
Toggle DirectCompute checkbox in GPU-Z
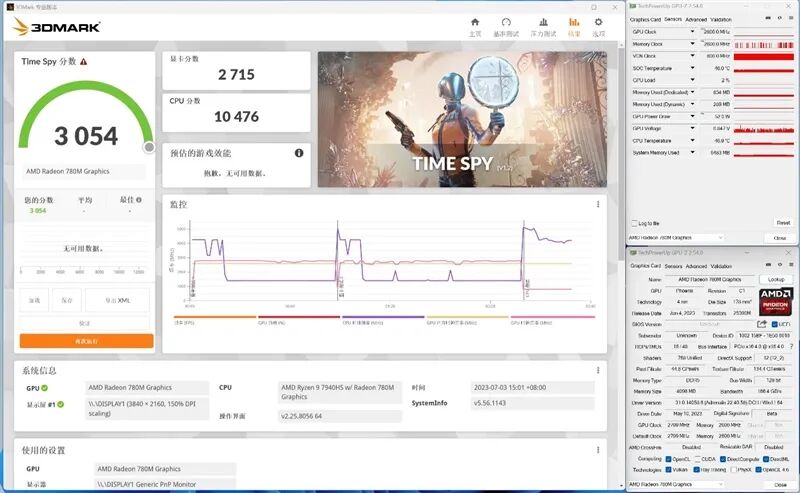pyautogui.click(x=722, y=459)
